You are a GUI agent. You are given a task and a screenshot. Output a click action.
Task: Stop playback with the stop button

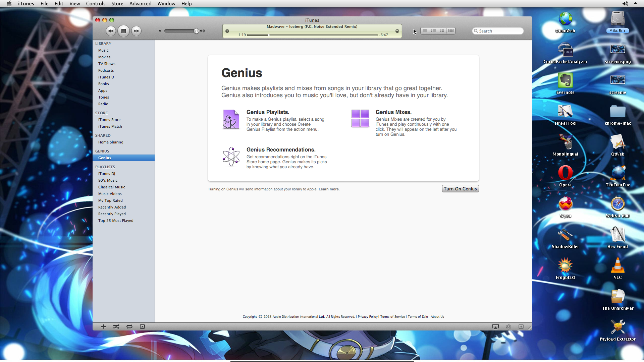[123, 31]
